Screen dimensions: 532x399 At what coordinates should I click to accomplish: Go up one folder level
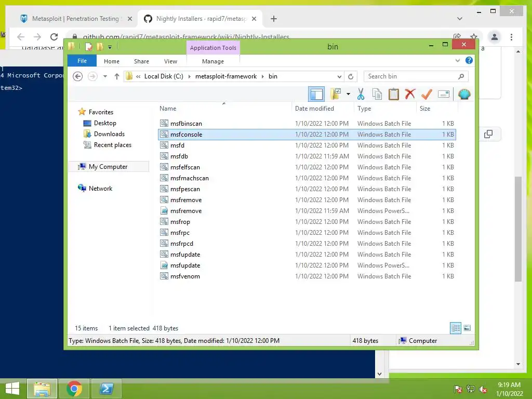(x=117, y=76)
